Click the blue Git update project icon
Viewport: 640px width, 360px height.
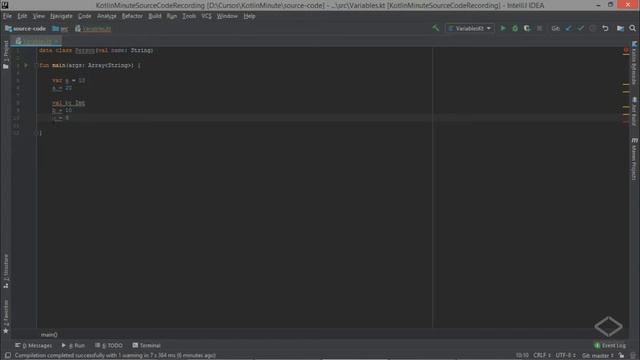[x=568, y=28]
